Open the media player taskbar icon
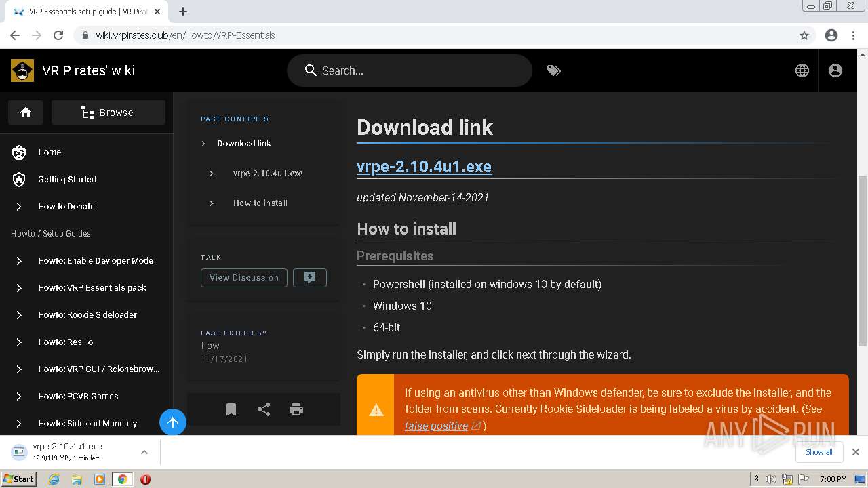The height and width of the screenshot is (488, 868). [x=100, y=479]
